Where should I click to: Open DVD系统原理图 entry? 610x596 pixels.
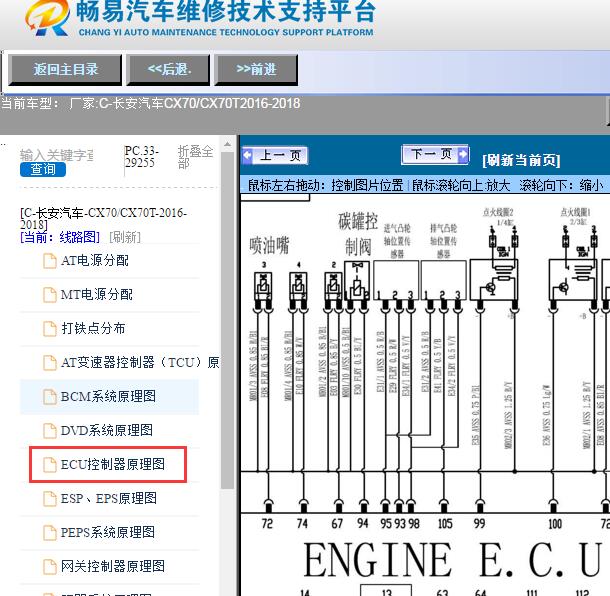pos(107,430)
